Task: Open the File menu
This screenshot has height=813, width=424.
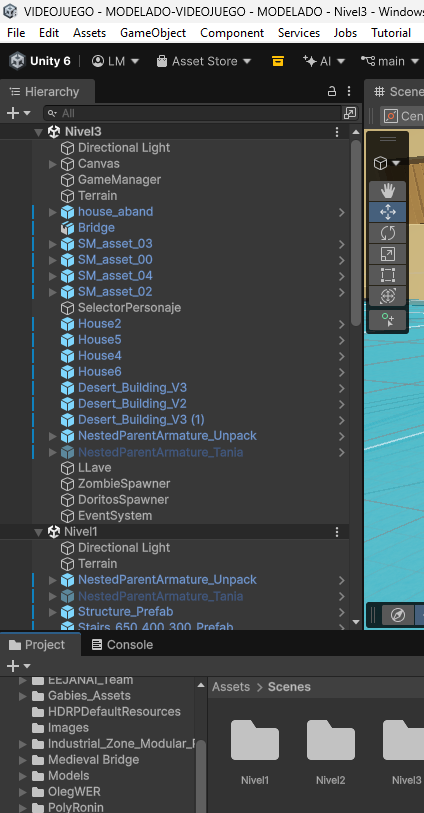Action: (16, 33)
